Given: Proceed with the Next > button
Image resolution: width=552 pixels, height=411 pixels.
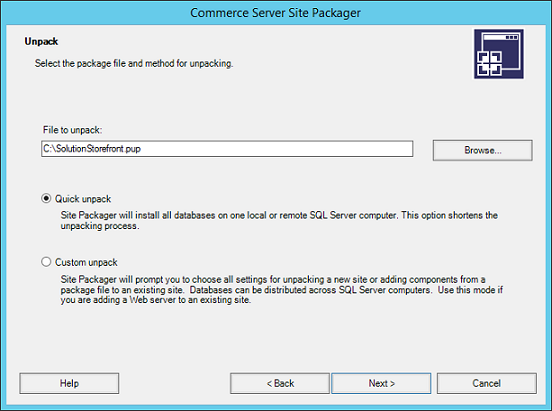Looking at the screenshot, I should tap(381, 383).
